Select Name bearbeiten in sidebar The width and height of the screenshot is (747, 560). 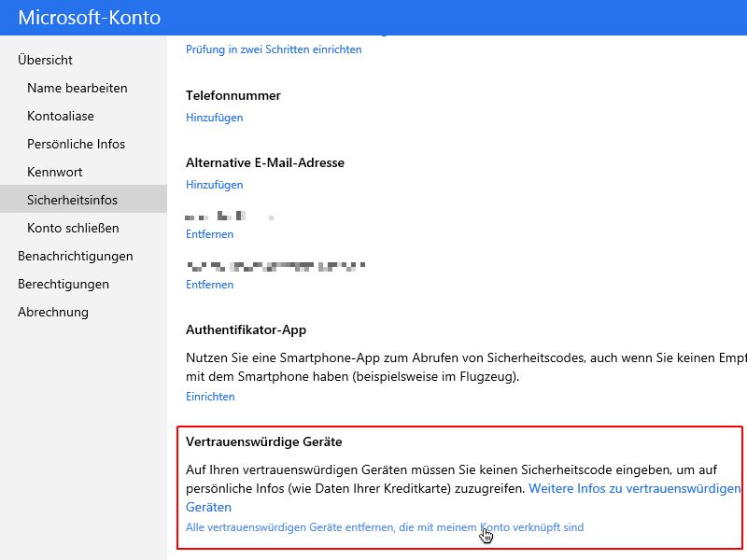(78, 88)
